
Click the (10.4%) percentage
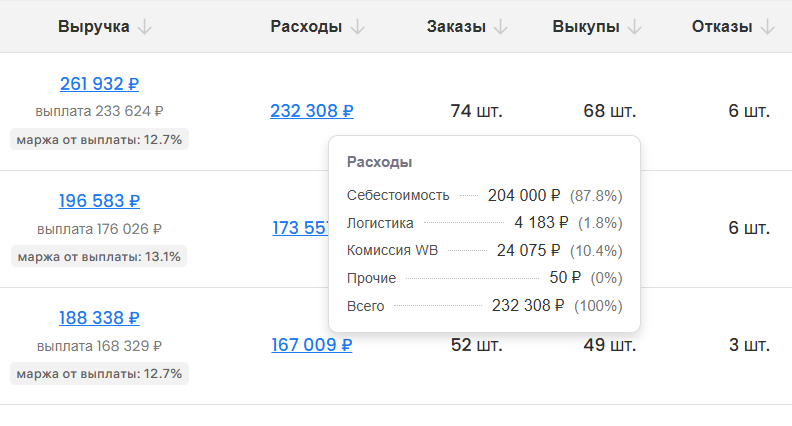596,251
